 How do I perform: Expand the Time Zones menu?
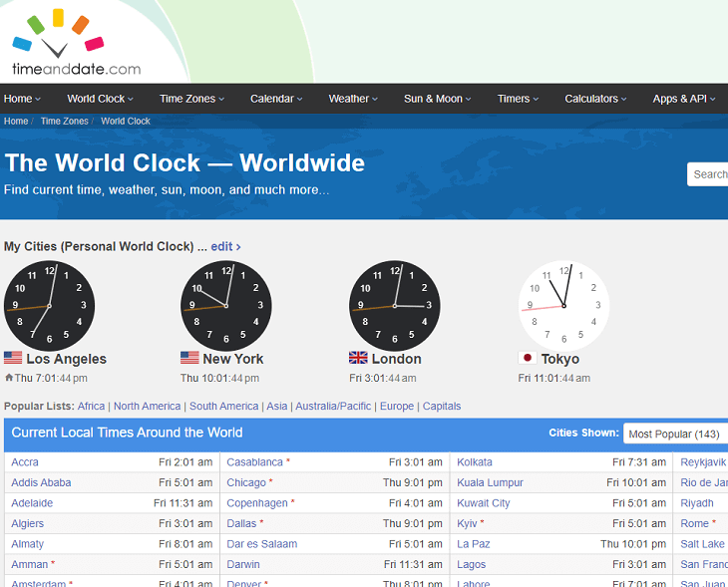[191, 99]
